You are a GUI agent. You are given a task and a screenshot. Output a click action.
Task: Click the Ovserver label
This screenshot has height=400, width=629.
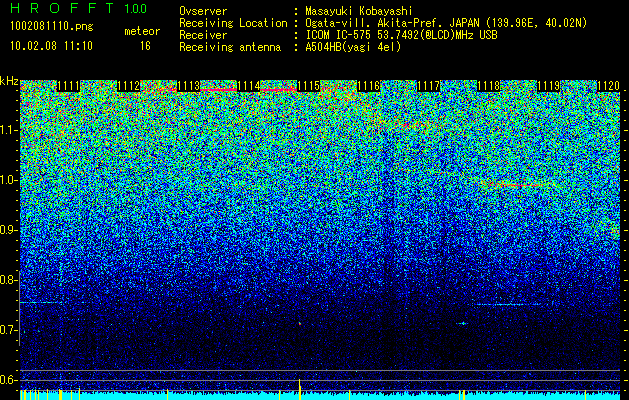(203, 11)
